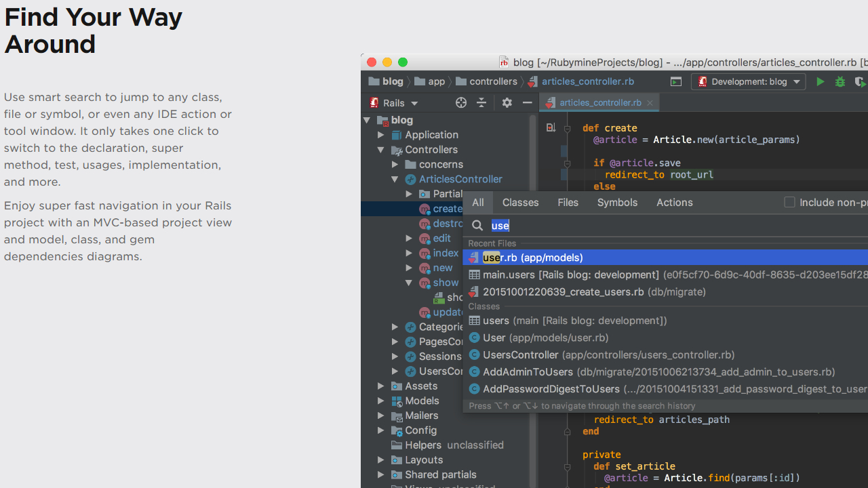Expand the Models folder node

pyautogui.click(x=381, y=401)
